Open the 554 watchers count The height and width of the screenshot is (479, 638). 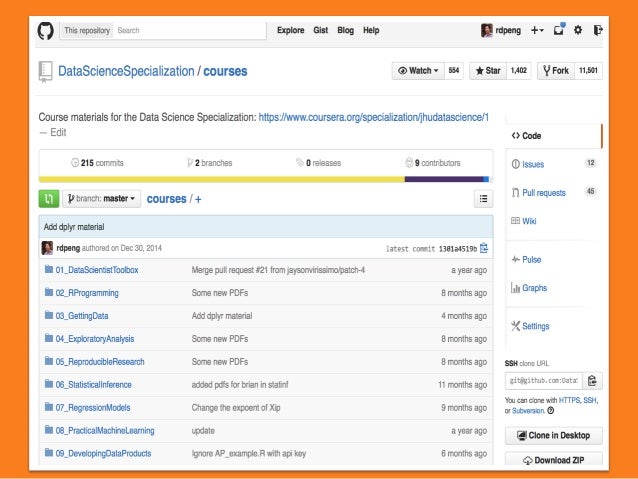point(454,71)
